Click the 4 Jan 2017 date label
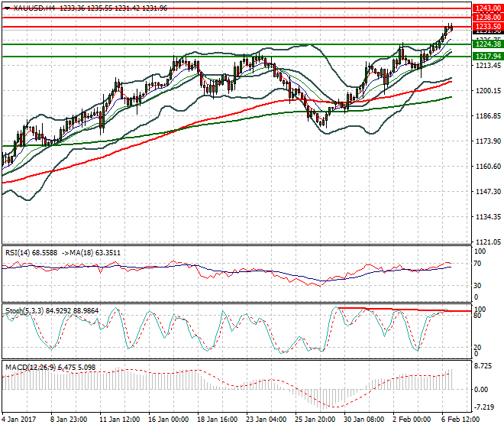Image resolution: width=504 pixels, height=428 pixels. tap(18, 420)
